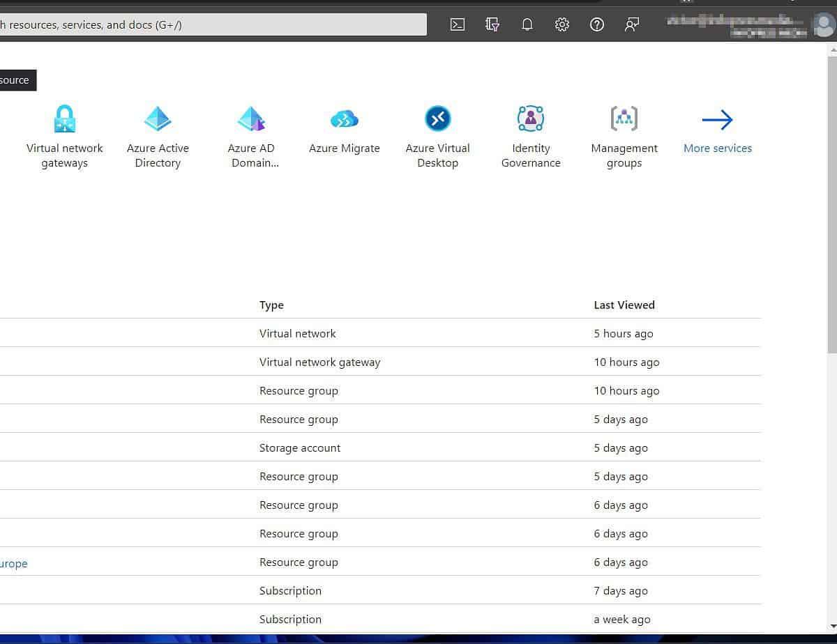Open the portal Settings gear
The height and width of the screenshot is (644, 837).
562,24
